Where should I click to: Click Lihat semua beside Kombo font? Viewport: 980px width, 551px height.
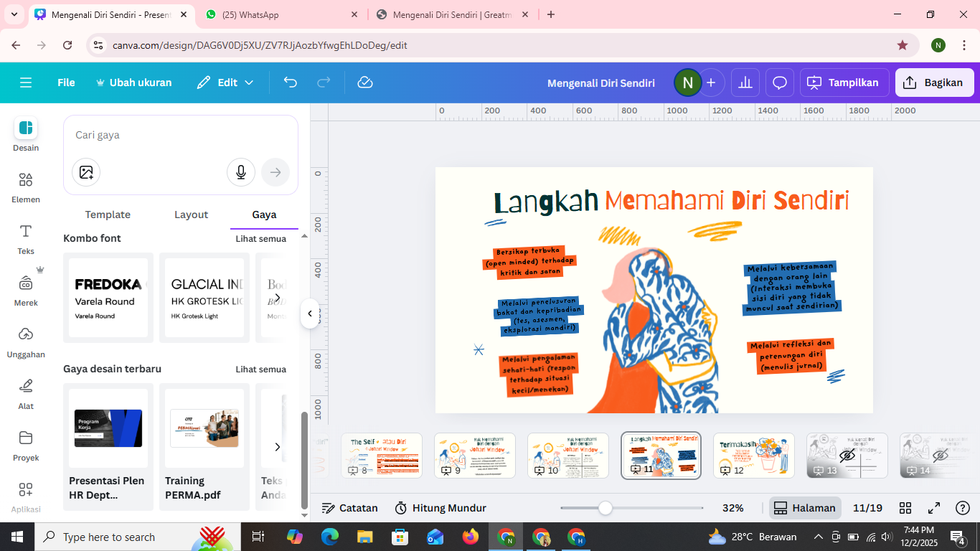click(260, 239)
